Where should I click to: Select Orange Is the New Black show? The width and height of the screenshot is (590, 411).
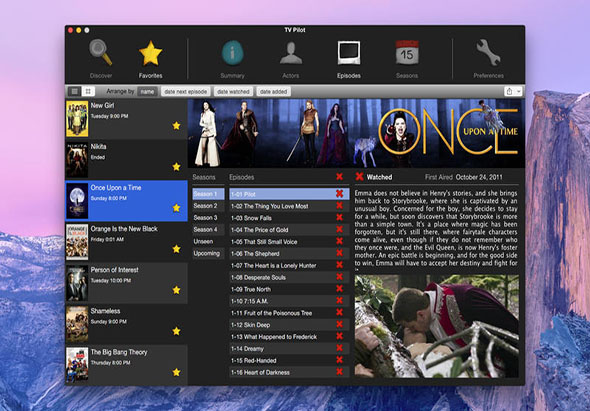[x=126, y=242]
